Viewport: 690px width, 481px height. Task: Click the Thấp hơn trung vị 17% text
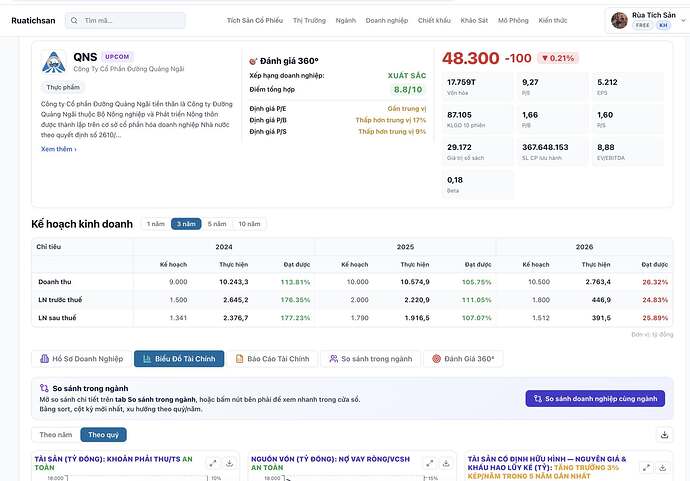click(x=391, y=120)
